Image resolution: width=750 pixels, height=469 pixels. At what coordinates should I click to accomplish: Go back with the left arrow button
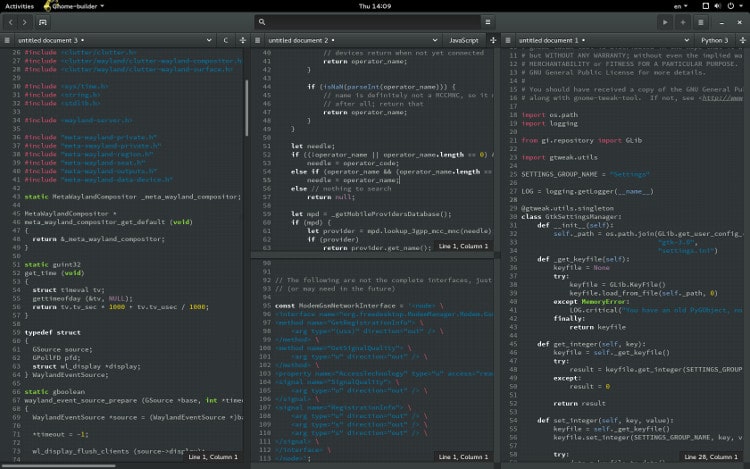pos(11,22)
